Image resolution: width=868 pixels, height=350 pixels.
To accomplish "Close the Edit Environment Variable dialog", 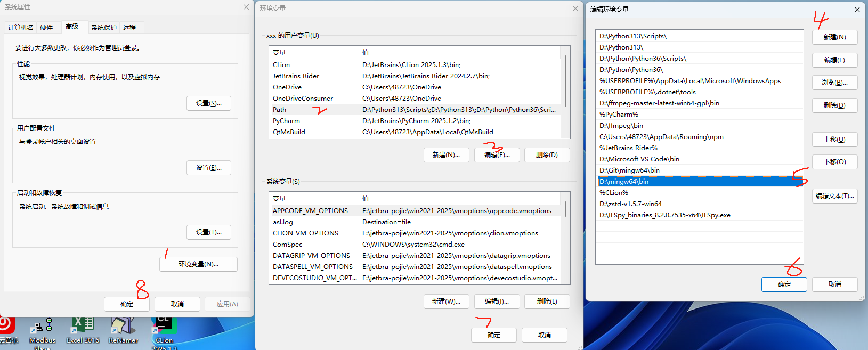I will click(x=857, y=10).
